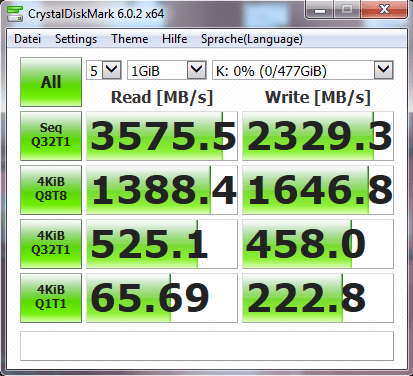Open the Hilfe menu
This screenshot has height=376, width=413.
tap(174, 39)
